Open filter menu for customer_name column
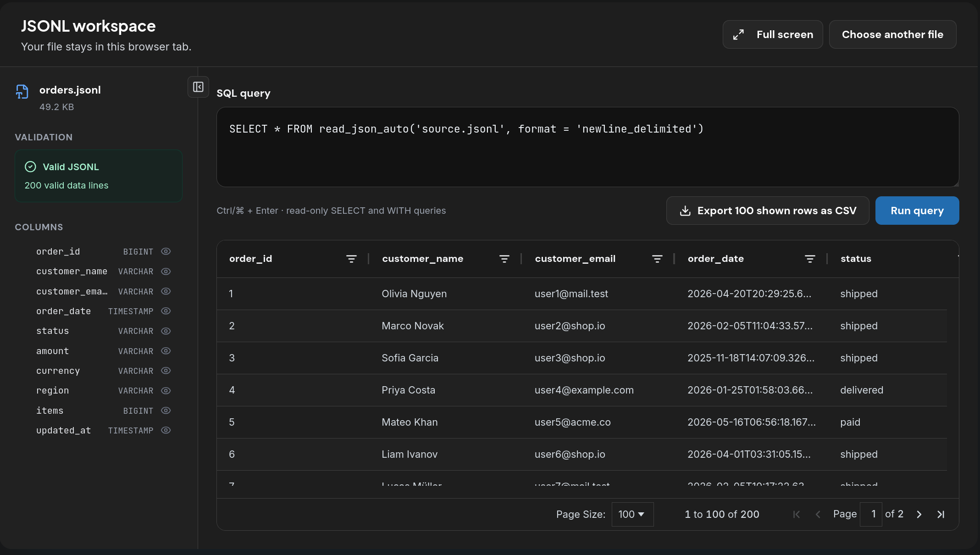The height and width of the screenshot is (555, 980). 504,259
